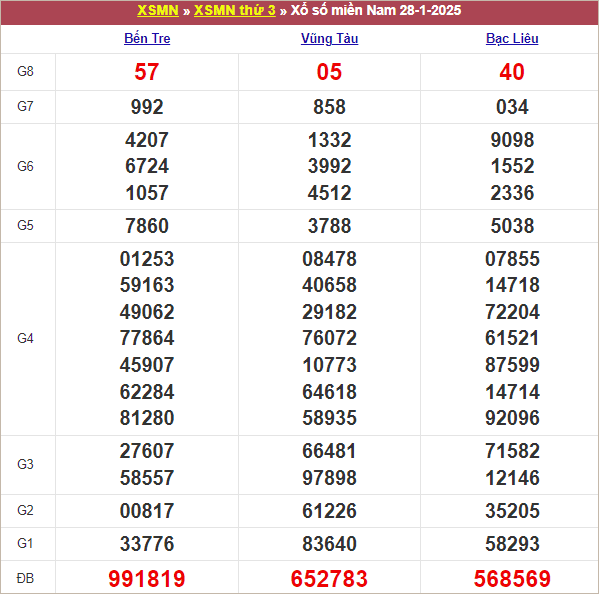Click G7 number 992
This screenshot has width=599, height=594.
click(x=147, y=107)
